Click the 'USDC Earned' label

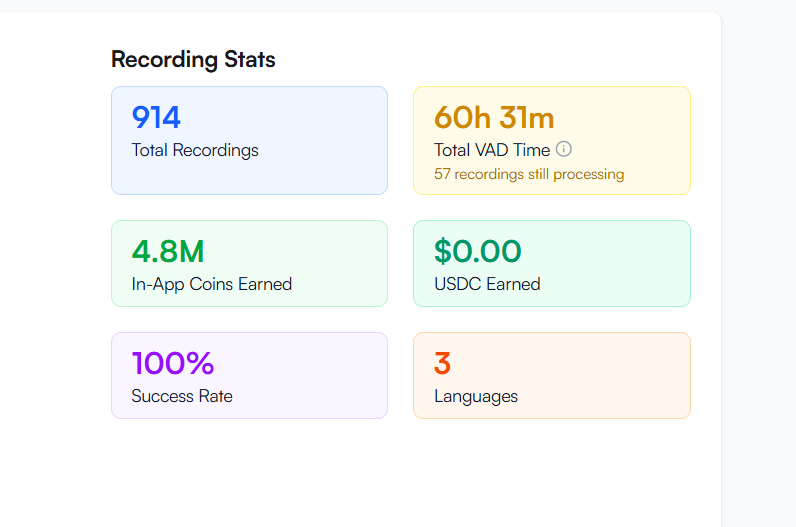[x=487, y=284]
